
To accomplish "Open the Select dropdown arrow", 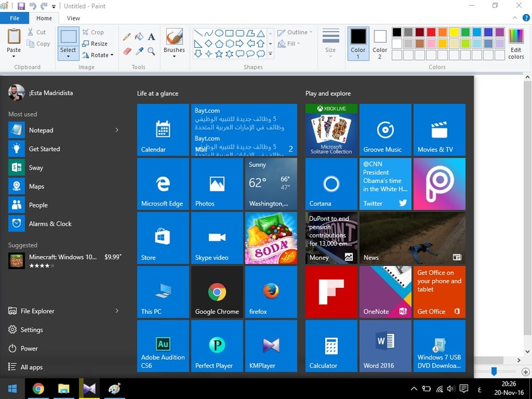I will pyautogui.click(x=68, y=57).
